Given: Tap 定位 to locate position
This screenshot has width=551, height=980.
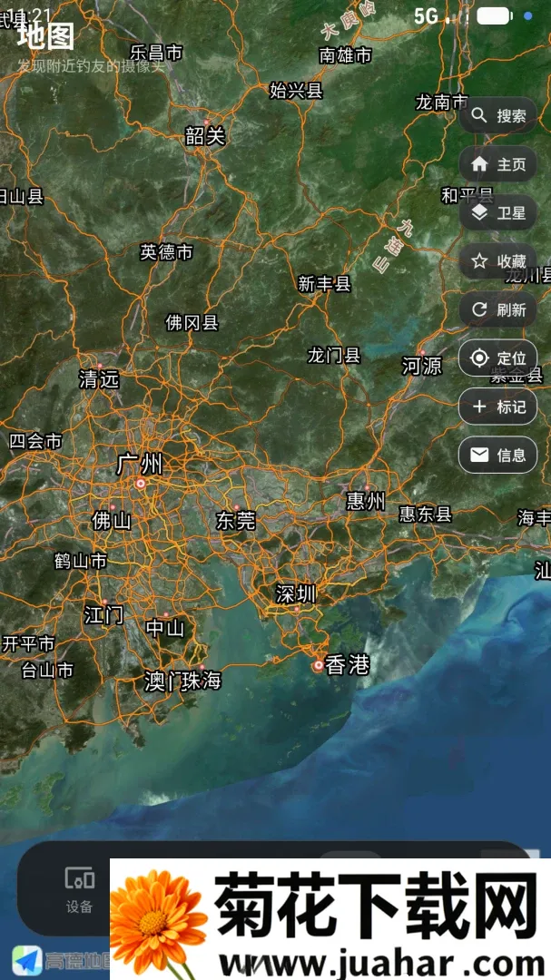Looking at the screenshot, I should (x=497, y=358).
